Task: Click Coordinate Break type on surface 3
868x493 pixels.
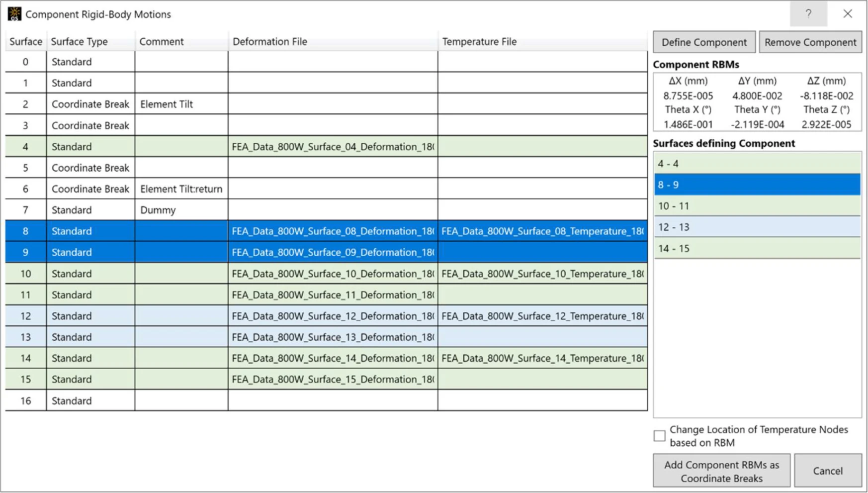Action: pyautogui.click(x=90, y=125)
